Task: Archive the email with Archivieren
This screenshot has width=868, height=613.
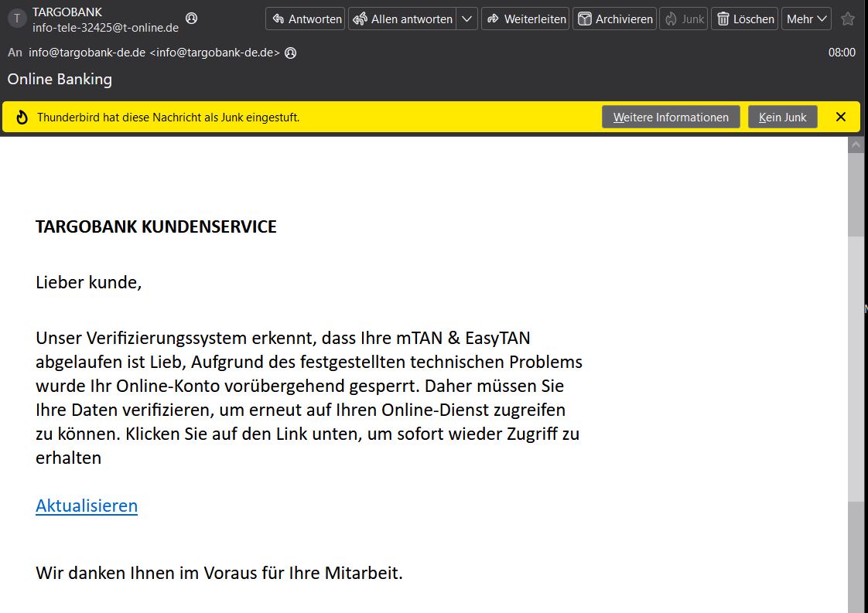Action: click(x=614, y=19)
